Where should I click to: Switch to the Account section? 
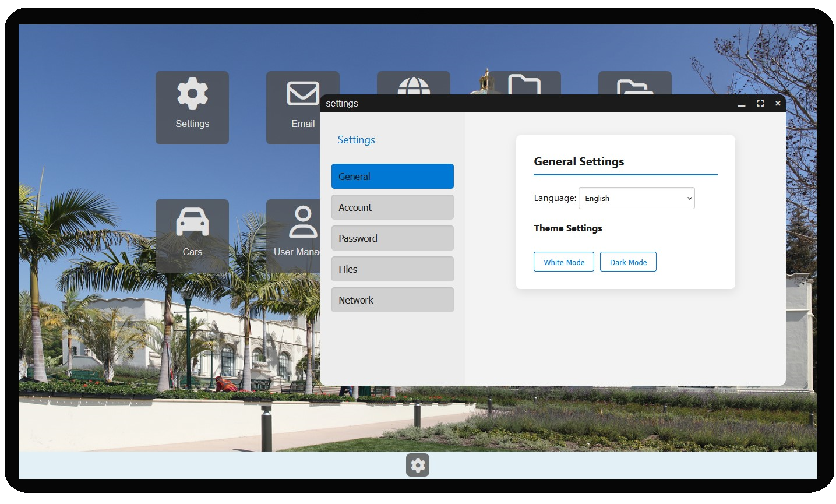click(393, 207)
